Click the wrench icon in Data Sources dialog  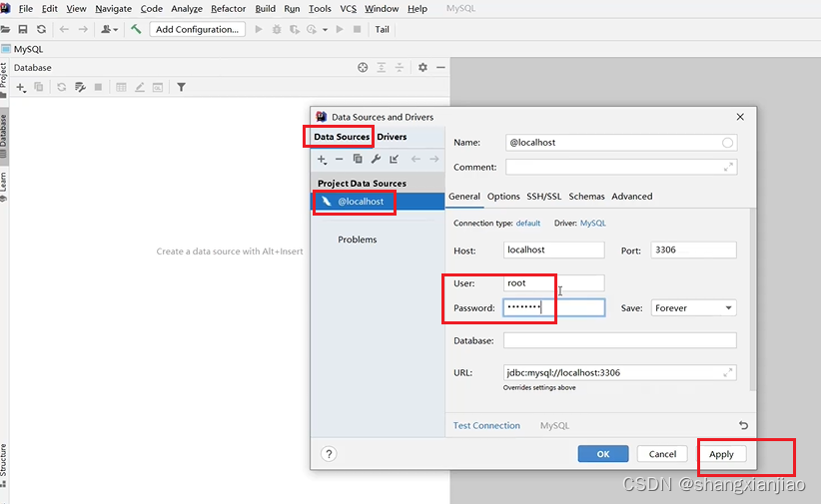376,159
